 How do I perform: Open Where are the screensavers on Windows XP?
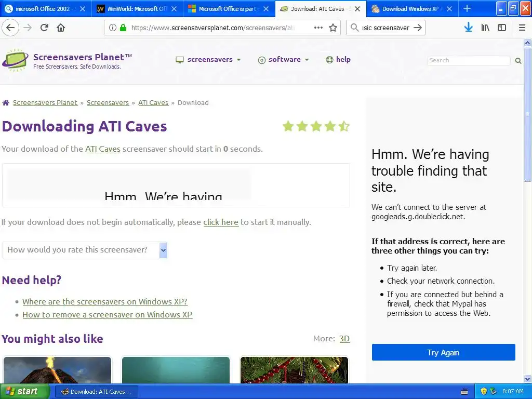pyautogui.click(x=105, y=302)
